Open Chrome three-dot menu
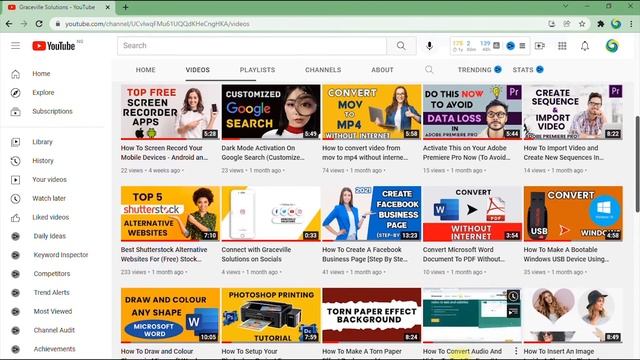Image resolution: width=640 pixels, height=360 pixels. (631, 24)
